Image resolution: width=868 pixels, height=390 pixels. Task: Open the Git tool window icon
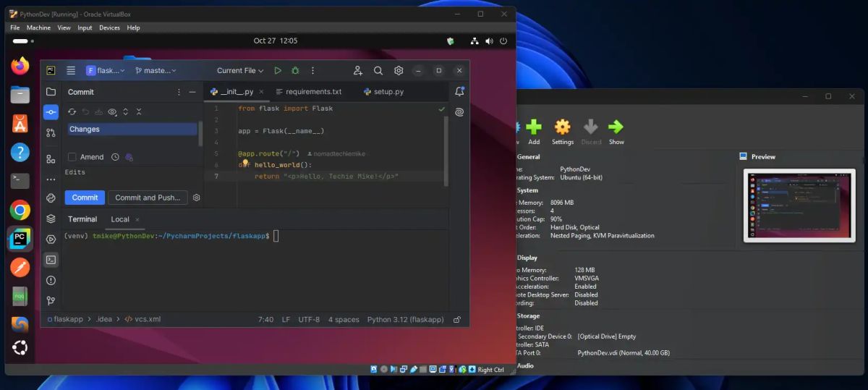[51, 300]
